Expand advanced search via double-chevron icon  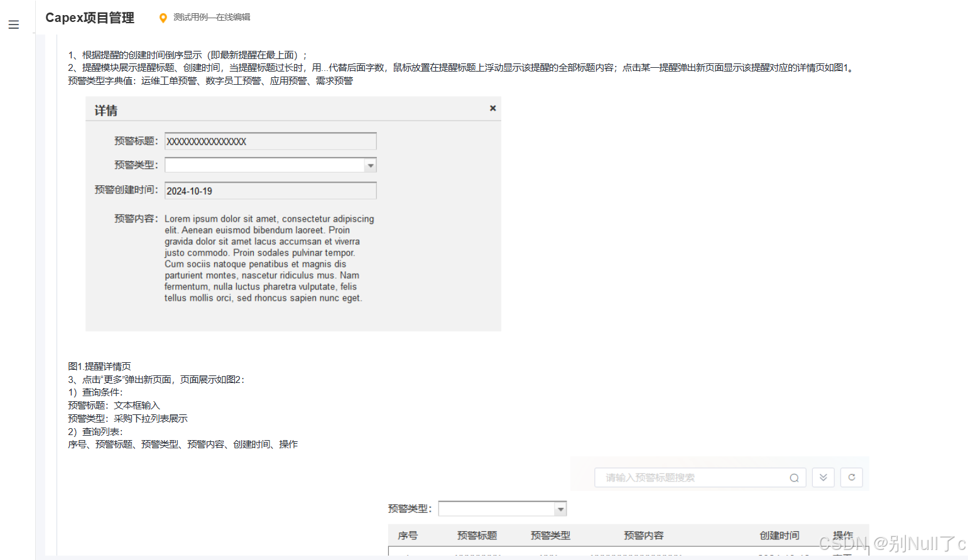[823, 478]
